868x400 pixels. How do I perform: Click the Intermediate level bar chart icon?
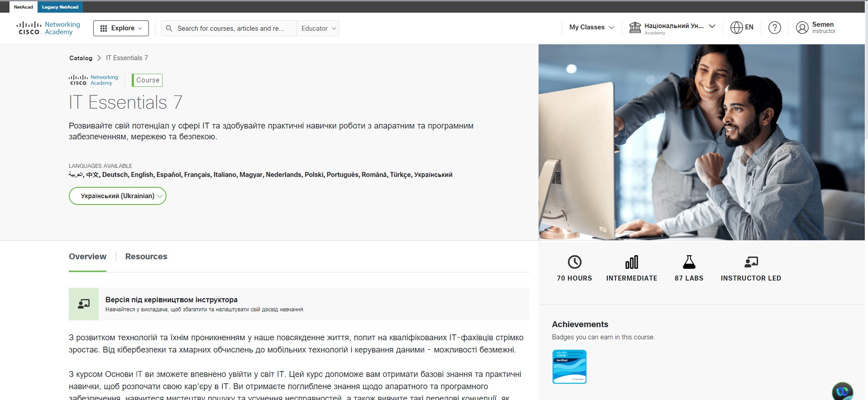(x=631, y=262)
